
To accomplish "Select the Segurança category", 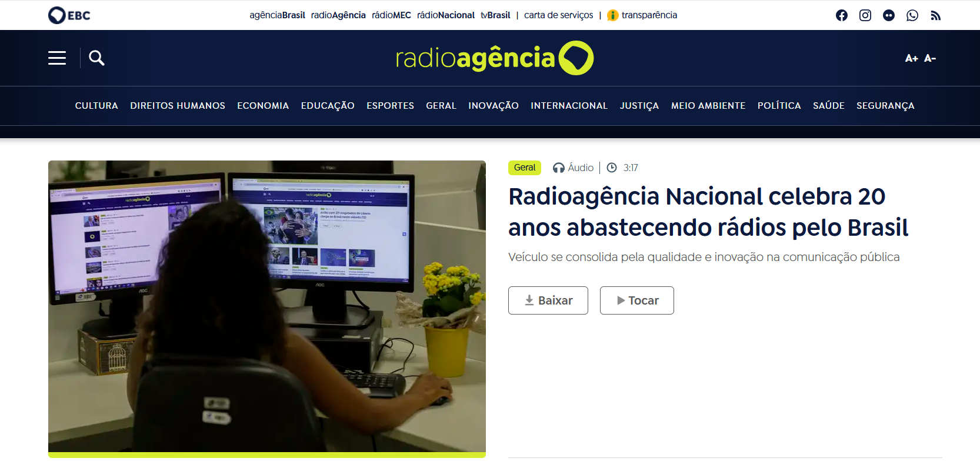I will pos(885,106).
